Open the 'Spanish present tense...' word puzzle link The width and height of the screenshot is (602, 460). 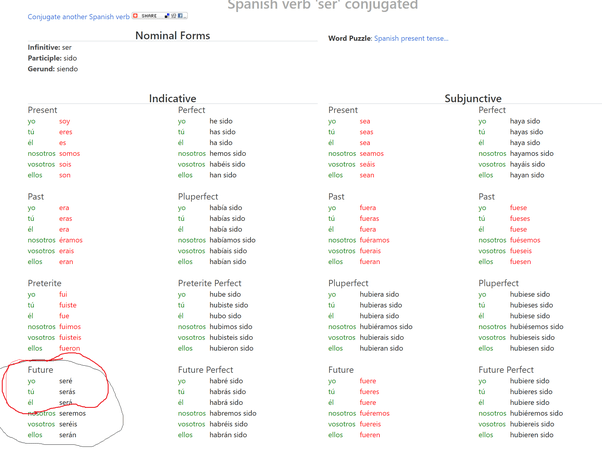coord(411,38)
